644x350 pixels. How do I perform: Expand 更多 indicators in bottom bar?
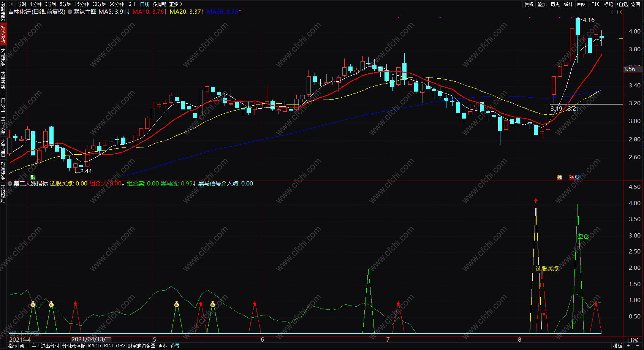click(x=163, y=346)
